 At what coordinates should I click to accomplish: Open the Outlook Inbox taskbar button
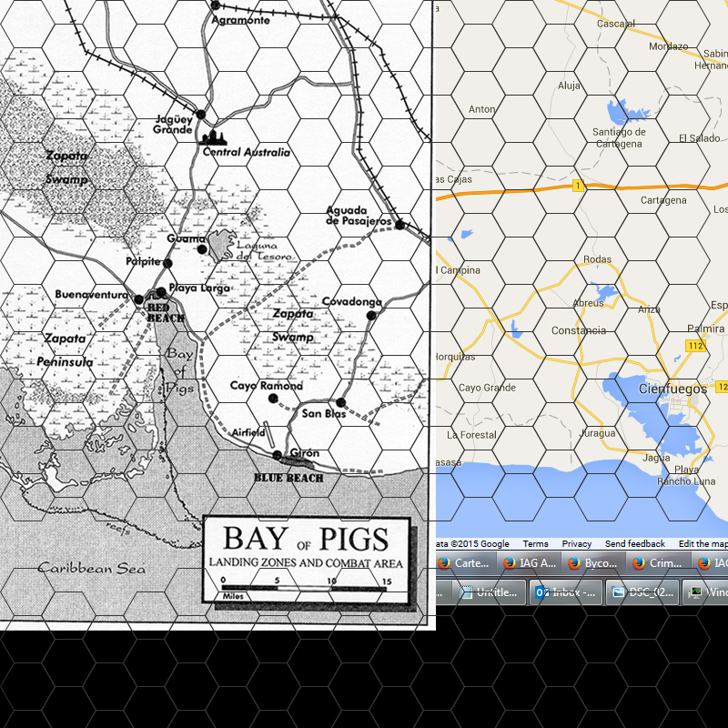[x=565, y=592]
